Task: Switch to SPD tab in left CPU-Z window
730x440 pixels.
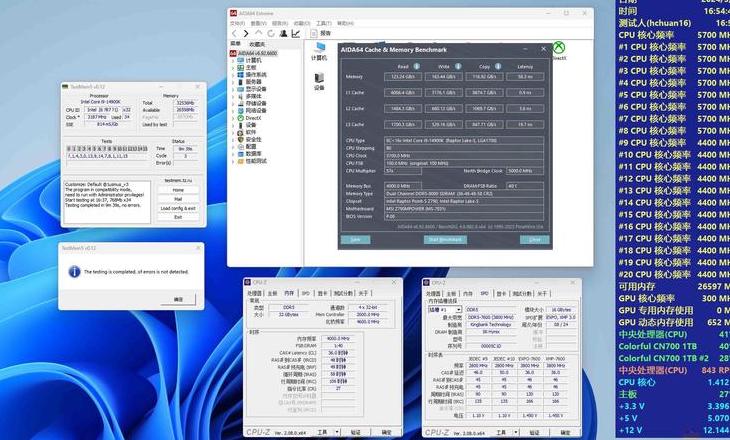Action: point(305,293)
